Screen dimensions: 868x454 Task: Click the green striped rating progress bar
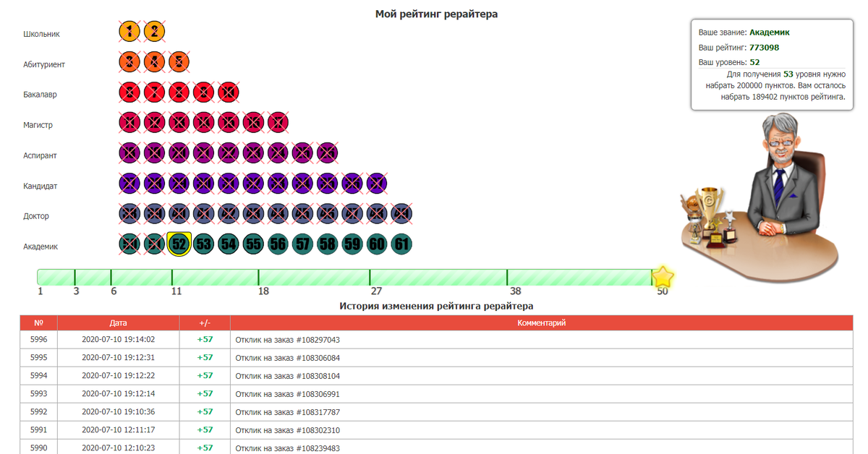(x=345, y=277)
